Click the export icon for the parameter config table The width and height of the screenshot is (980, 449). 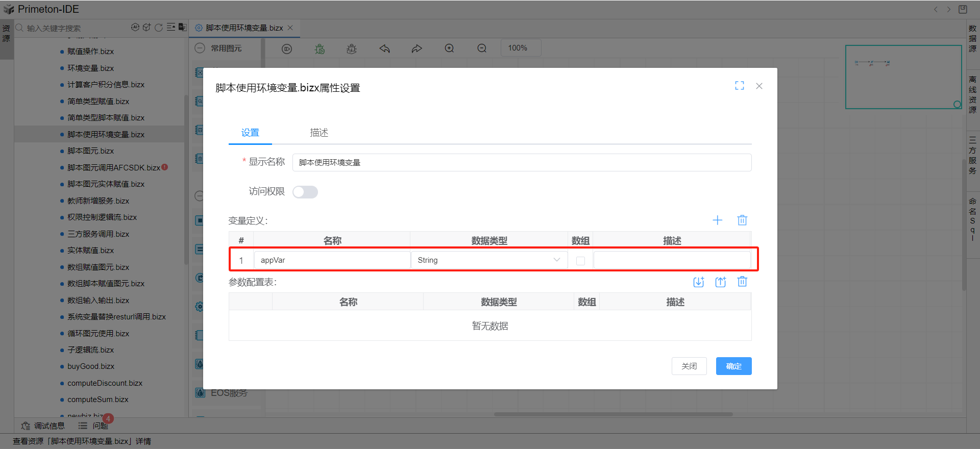click(720, 282)
